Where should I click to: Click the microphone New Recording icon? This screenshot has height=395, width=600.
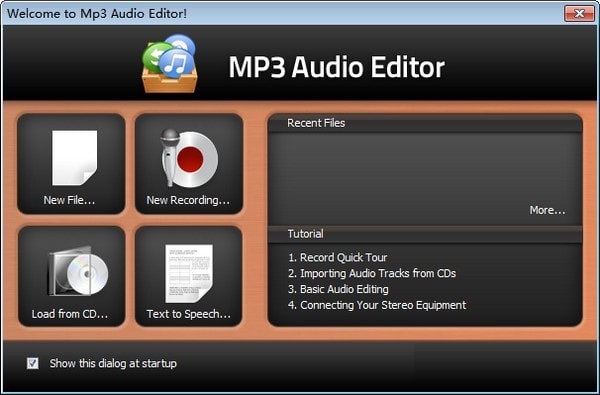coord(189,158)
